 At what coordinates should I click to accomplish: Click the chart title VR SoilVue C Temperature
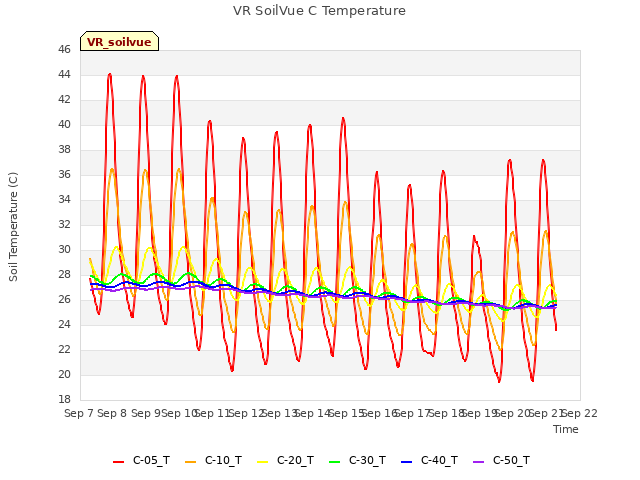coord(319,11)
